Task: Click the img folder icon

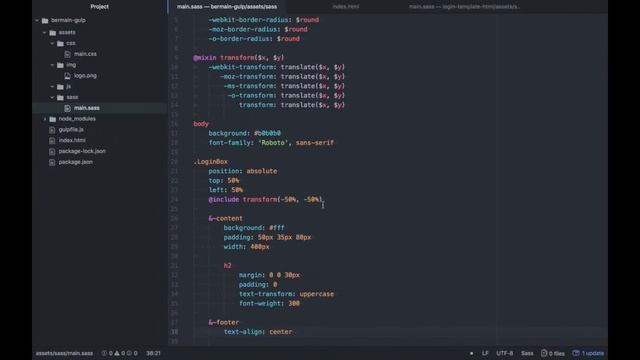Action: tap(60, 65)
